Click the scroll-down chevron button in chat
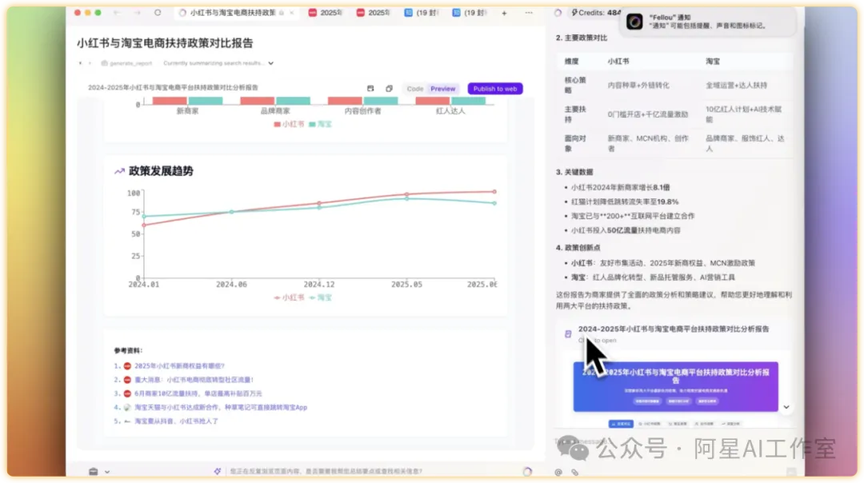Image resolution: width=864 pixels, height=483 pixels. point(786,407)
